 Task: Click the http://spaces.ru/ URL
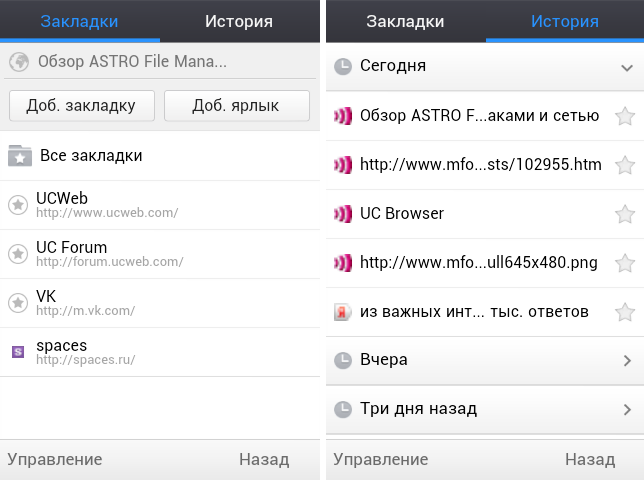(85, 359)
